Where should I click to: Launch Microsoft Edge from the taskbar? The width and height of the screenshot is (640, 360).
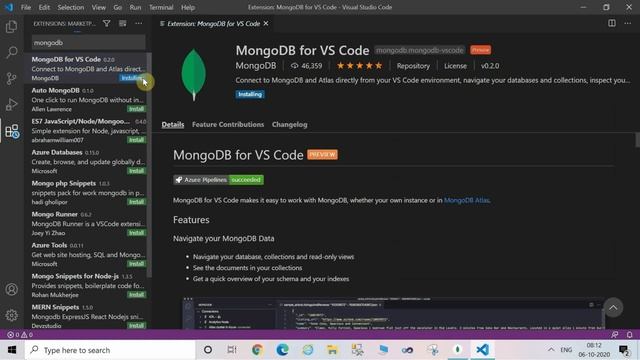click(282, 350)
